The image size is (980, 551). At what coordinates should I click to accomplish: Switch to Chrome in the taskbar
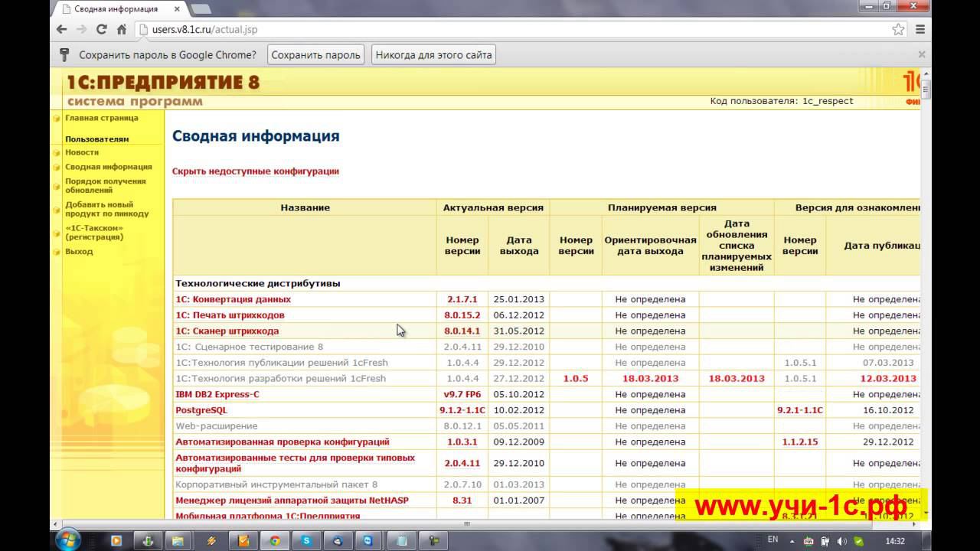[274, 540]
